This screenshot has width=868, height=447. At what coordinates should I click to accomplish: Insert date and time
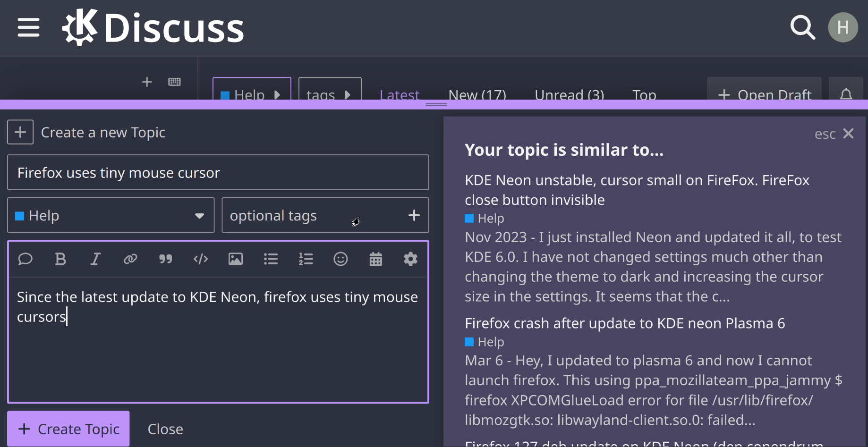point(375,259)
